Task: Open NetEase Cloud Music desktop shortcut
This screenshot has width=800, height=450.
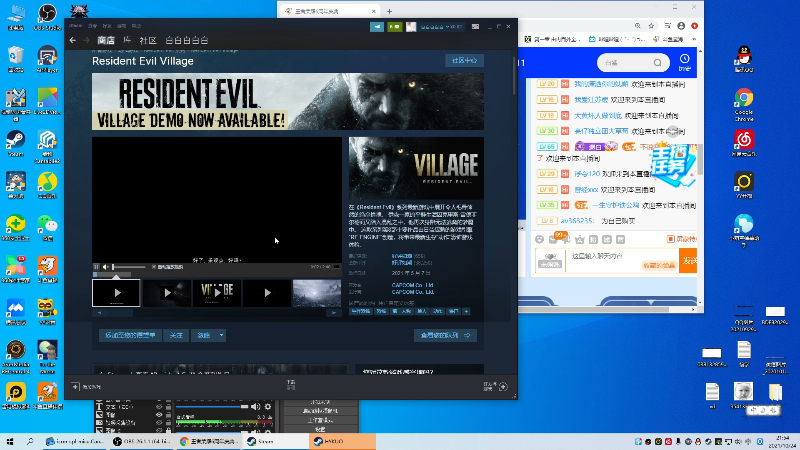Action: (744, 143)
